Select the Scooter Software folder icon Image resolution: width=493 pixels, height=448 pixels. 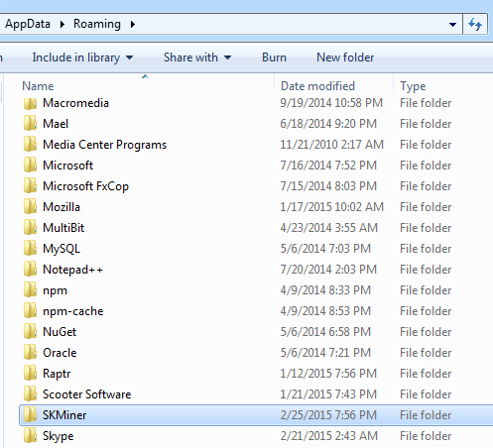(30, 394)
